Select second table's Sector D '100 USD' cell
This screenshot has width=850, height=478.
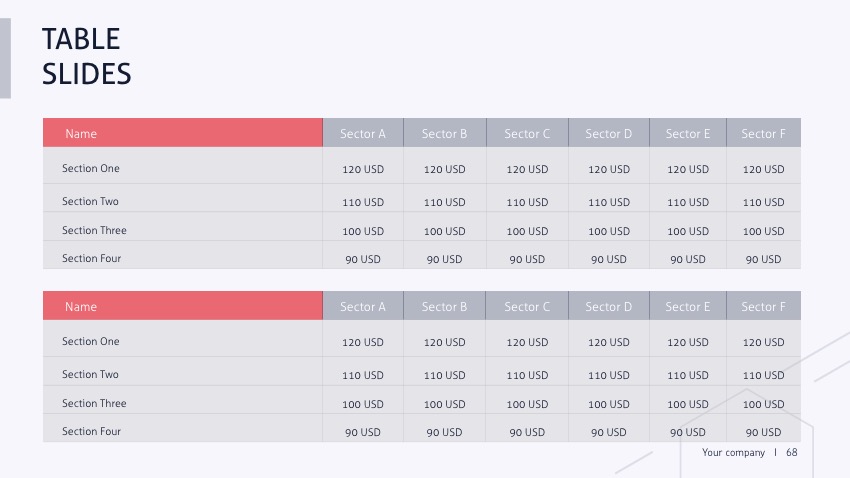[609, 405]
